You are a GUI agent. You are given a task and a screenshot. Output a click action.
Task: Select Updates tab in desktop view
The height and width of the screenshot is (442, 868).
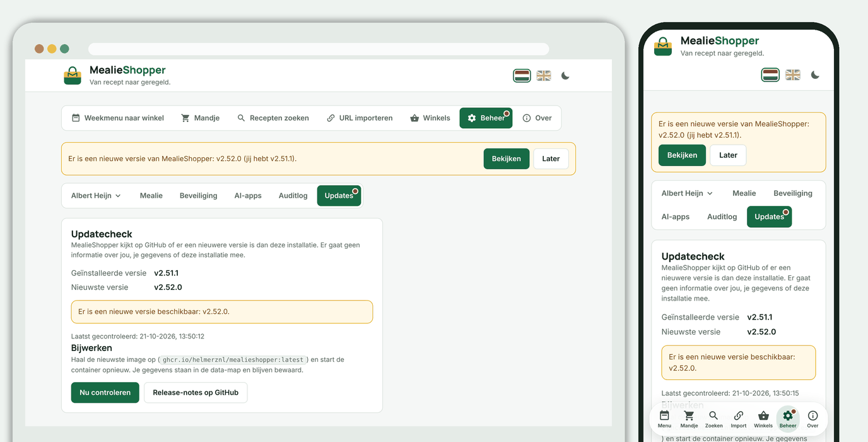pyautogui.click(x=339, y=196)
